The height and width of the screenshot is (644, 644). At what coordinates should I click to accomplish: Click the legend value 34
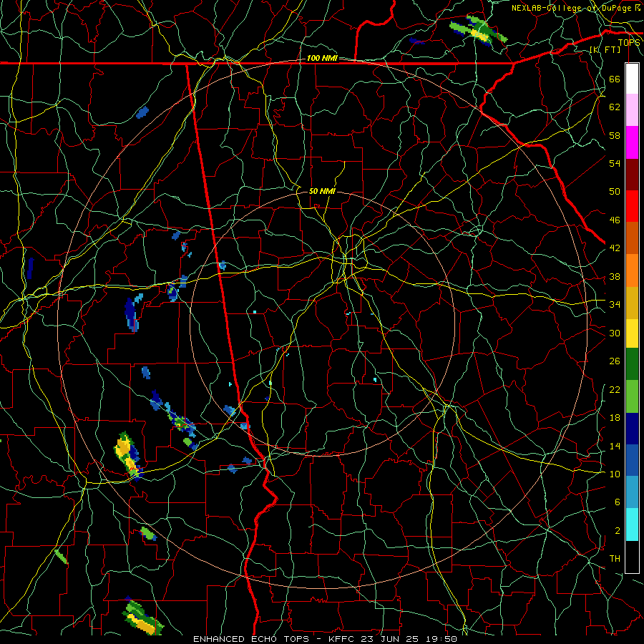pyautogui.click(x=615, y=305)
